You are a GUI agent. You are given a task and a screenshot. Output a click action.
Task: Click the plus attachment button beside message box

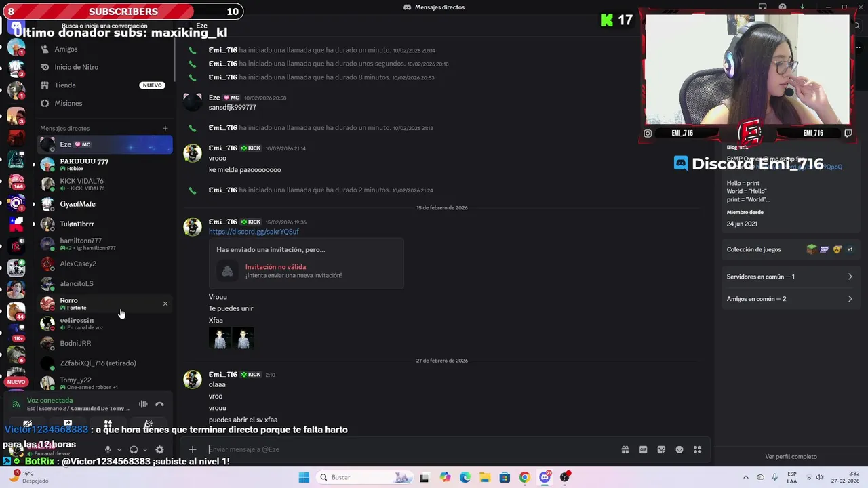pyautogui.click(x=193, y=449)
